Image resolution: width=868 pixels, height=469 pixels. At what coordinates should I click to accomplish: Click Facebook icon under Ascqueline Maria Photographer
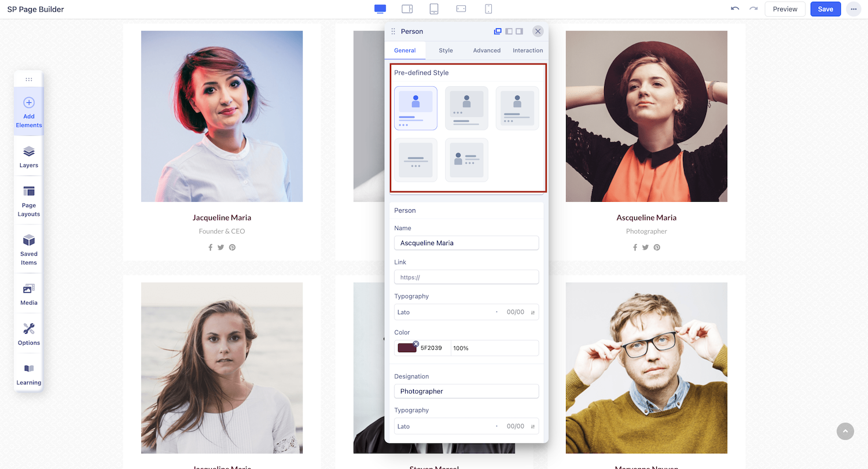[x=635, y=248]
